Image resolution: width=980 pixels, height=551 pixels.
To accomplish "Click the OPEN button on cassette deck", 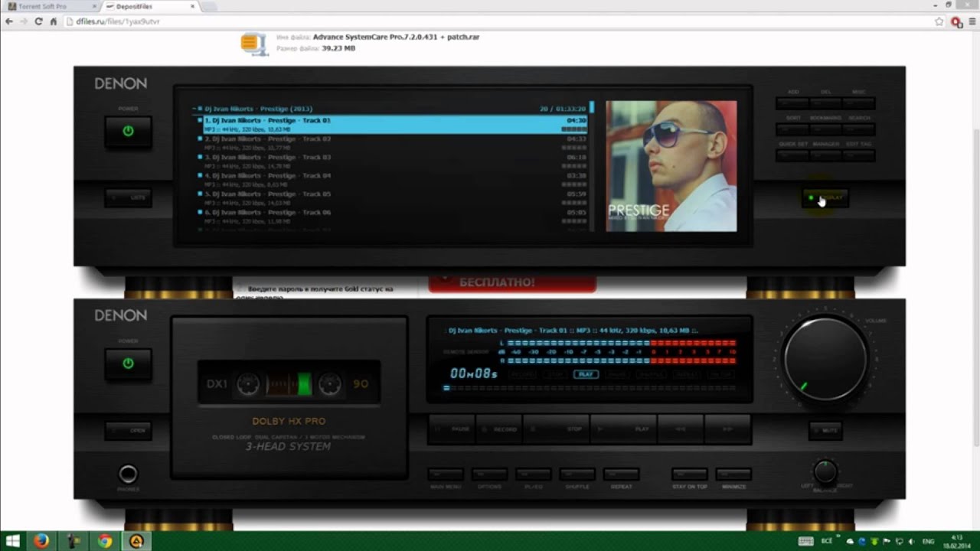I will 128,430.
